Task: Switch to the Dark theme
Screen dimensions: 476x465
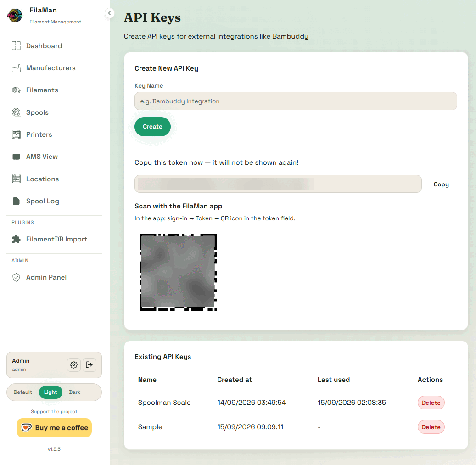Action: [75, 392]
